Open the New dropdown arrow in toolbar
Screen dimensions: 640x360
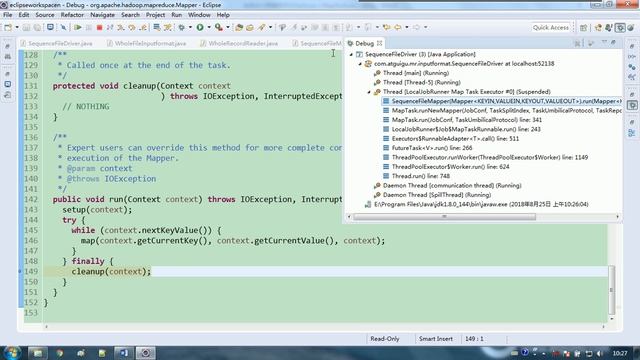[x=17, y=27]
